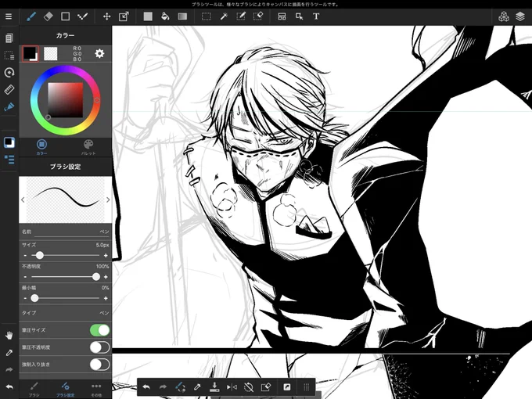Click the page document icon in left sidebar
This screenshot has height=399, width=532.
(x=9, y=38)
